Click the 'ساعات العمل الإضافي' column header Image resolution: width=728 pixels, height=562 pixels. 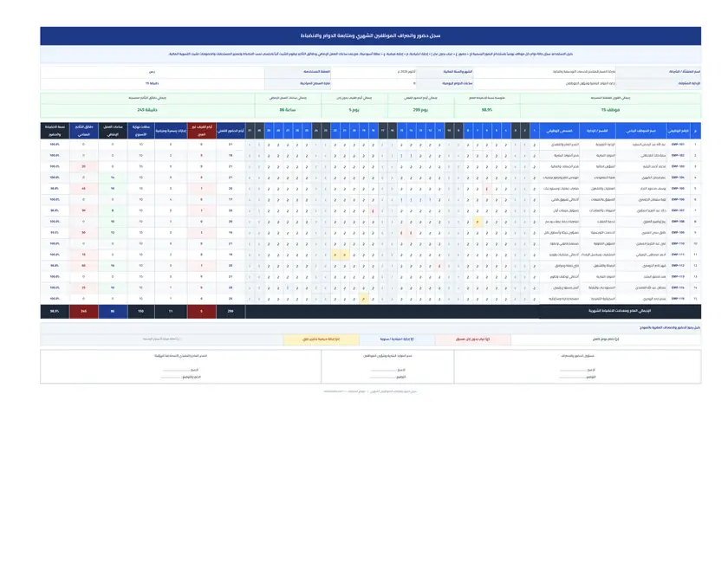[113, 131]
